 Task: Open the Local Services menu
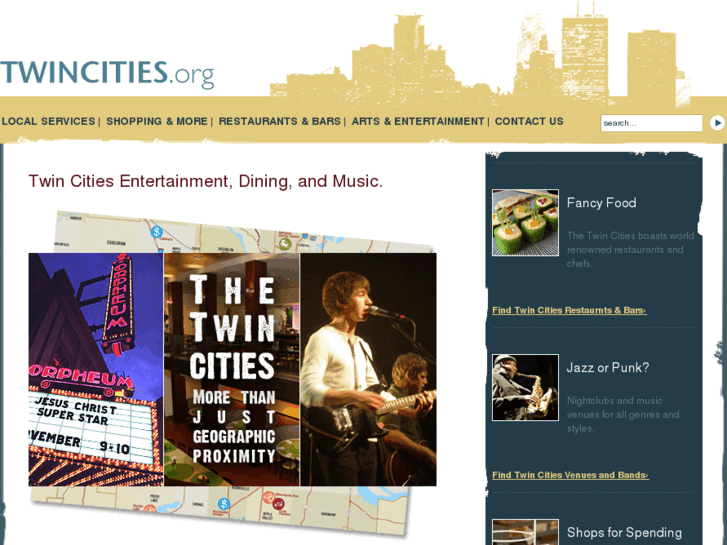pos(48,122)
